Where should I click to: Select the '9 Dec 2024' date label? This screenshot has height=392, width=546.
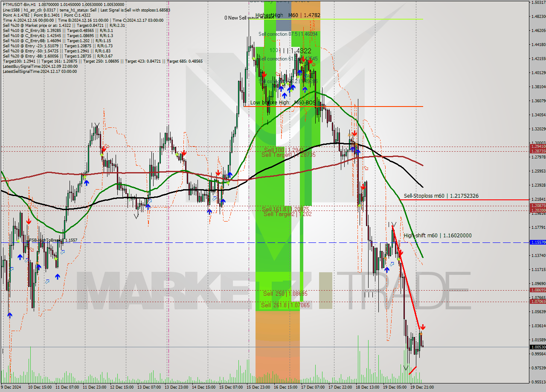click(x=11, y=387)
